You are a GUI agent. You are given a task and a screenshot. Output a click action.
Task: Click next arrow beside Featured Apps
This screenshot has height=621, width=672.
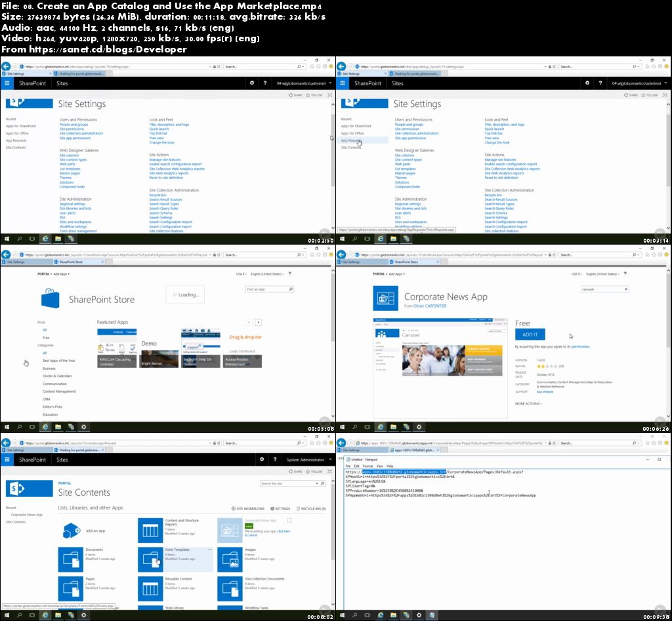point(259,322)
